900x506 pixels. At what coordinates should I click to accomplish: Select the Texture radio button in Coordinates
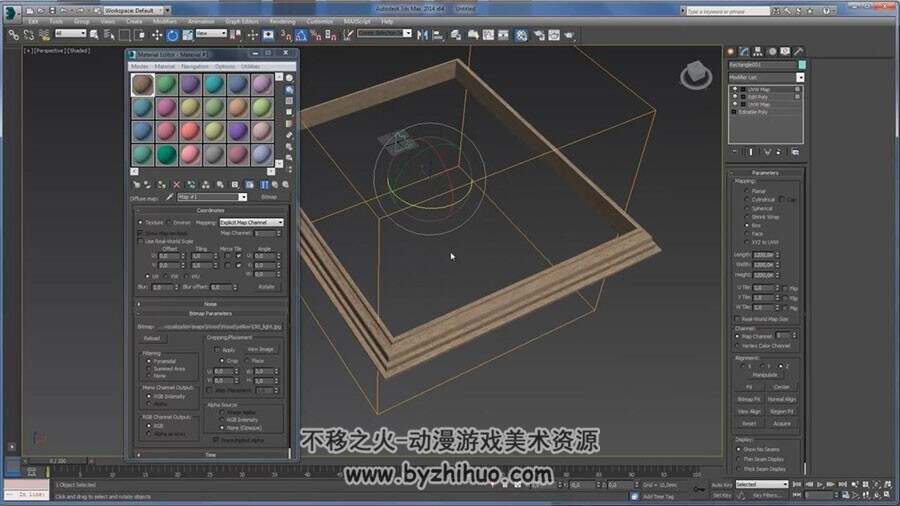(x=141, y=223)
